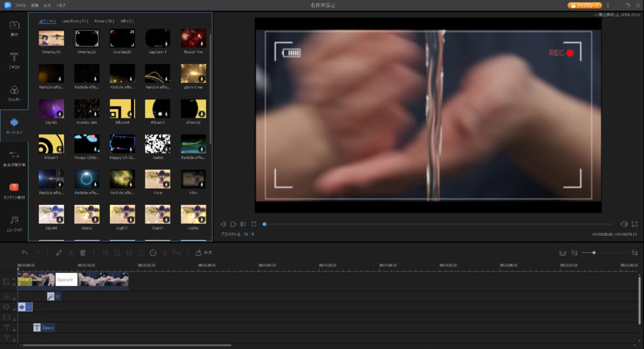Select the matte overlay thumbnail

pos(158,144)
